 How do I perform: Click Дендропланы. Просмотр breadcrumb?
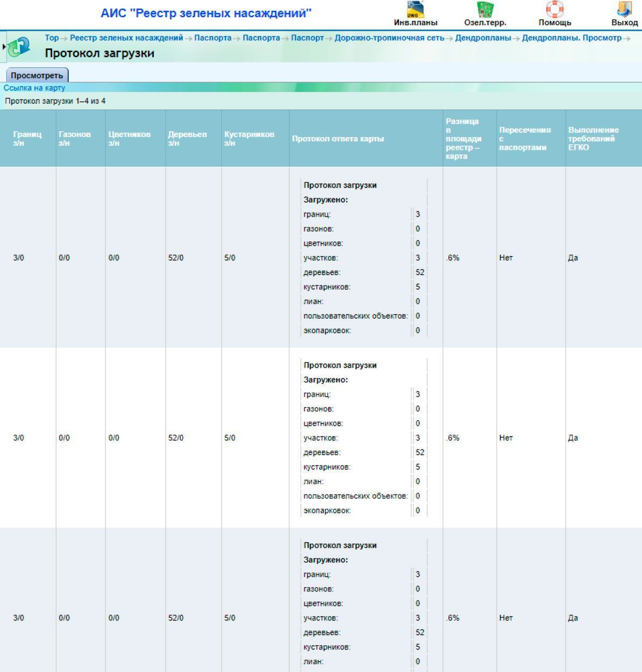pos(572,38)
